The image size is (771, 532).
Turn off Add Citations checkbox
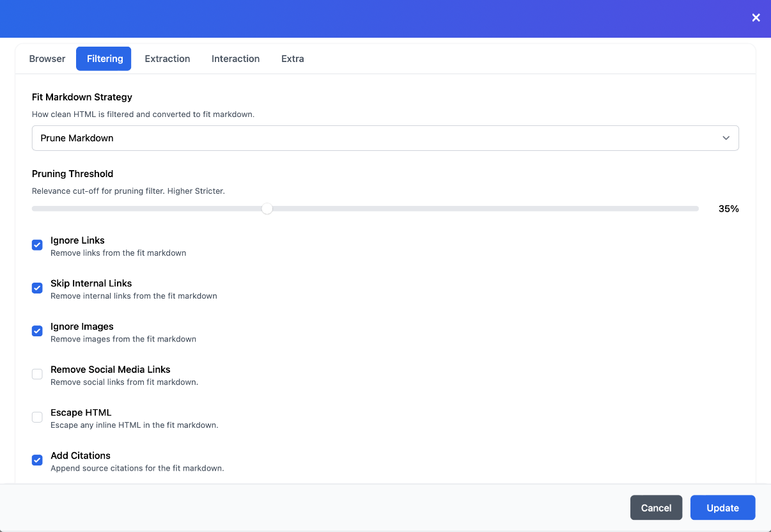[37, 460]
